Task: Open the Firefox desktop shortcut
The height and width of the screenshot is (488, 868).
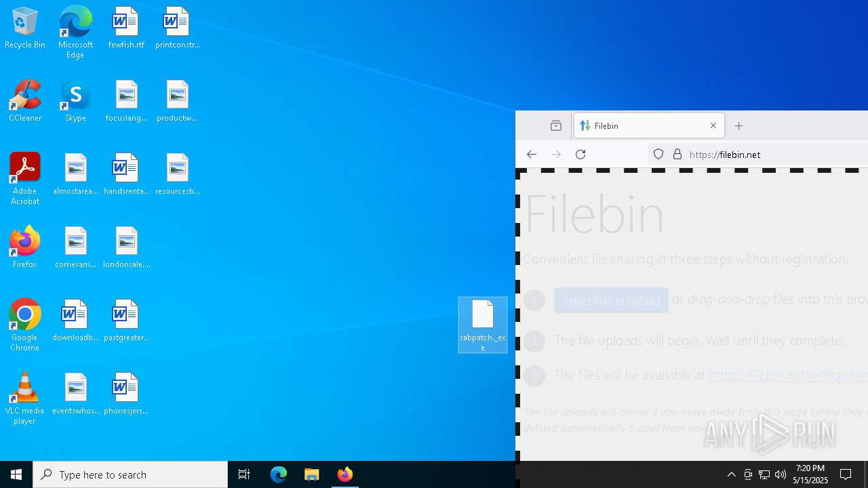Action: (25, 248)
